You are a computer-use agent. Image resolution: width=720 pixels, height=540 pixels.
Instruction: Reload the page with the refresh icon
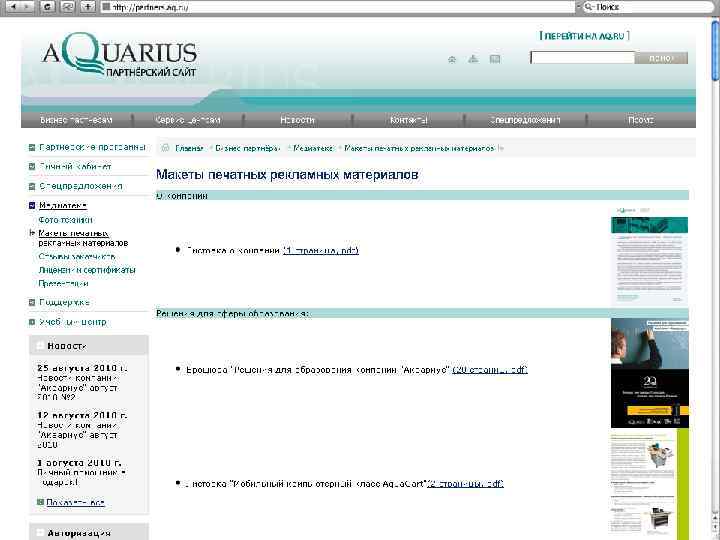[x=48, y=6]
